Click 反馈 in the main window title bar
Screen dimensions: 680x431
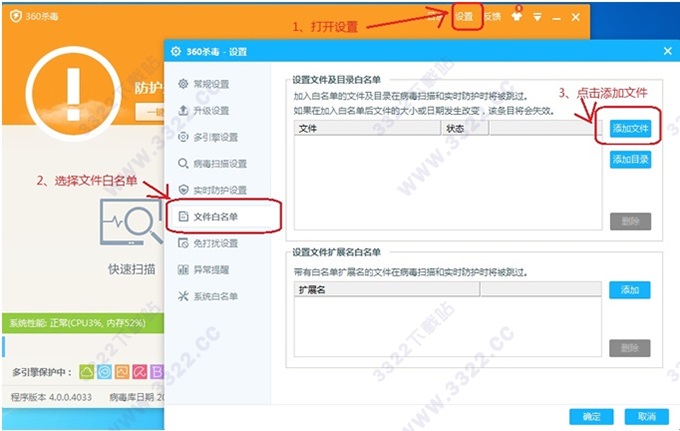pos(492,16)
